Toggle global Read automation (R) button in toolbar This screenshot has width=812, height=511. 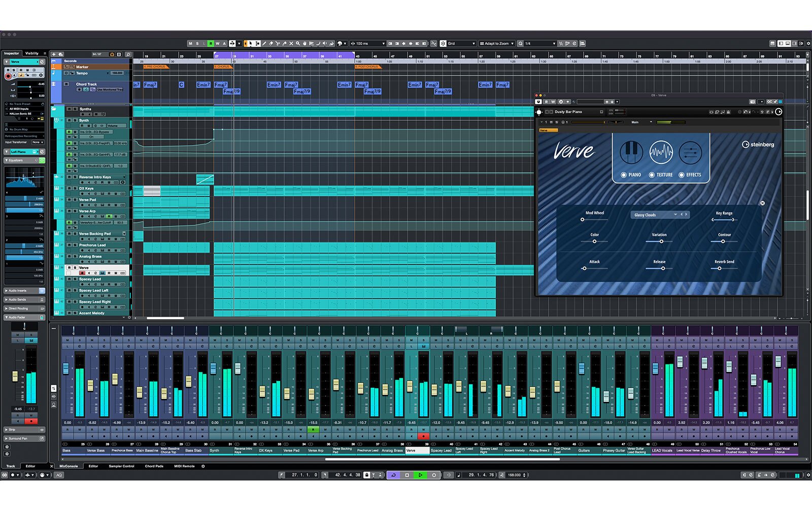[211, 44]
